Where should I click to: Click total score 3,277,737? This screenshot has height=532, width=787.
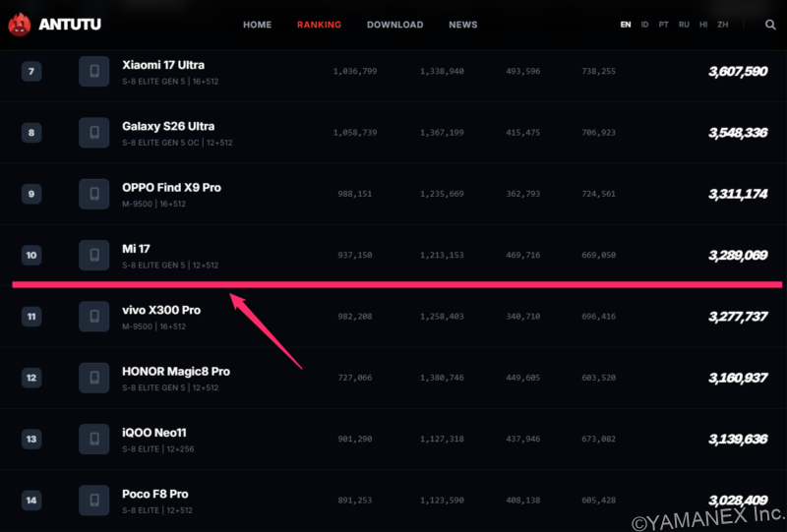pyautogui.click(x=738, y=317)
